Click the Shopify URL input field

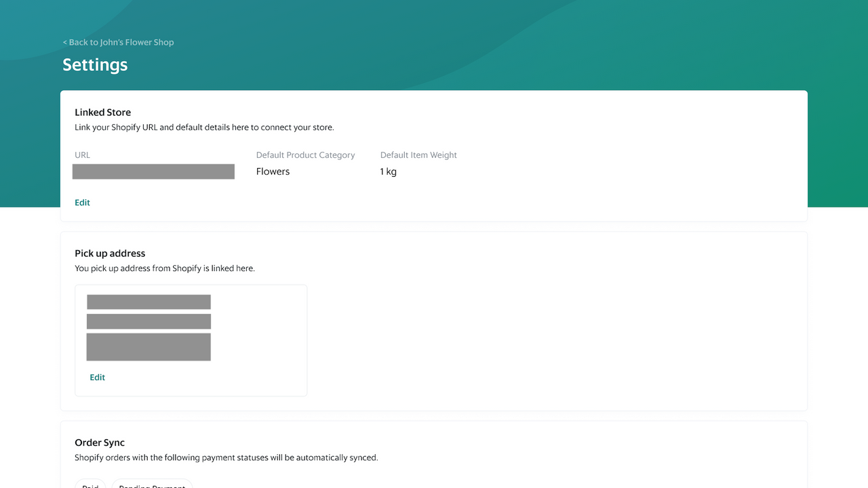[153, 171]
